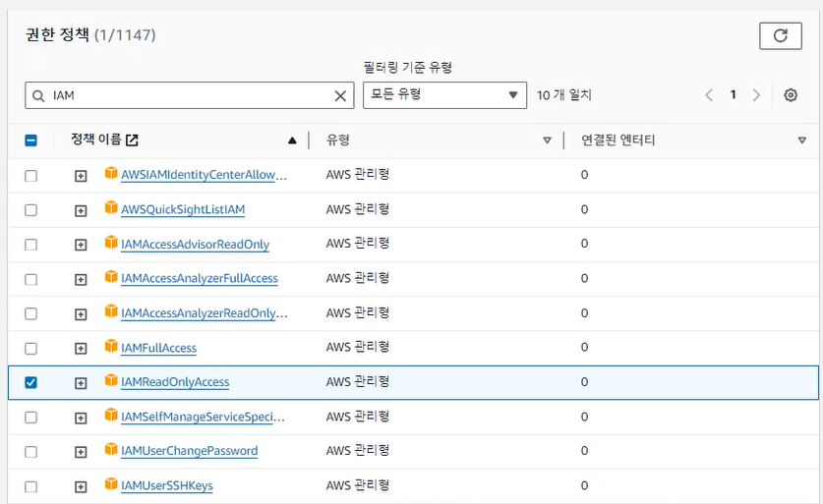Click AWS 관리형 in IAMFullAccess row
Screen dimensions: 823x504
(x=358, y=347)
